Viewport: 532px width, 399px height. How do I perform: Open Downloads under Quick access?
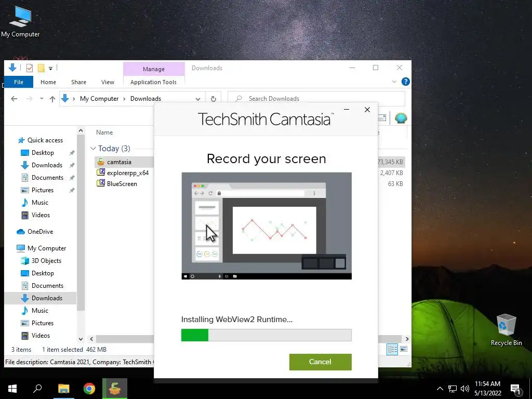(x=47, y=165)
